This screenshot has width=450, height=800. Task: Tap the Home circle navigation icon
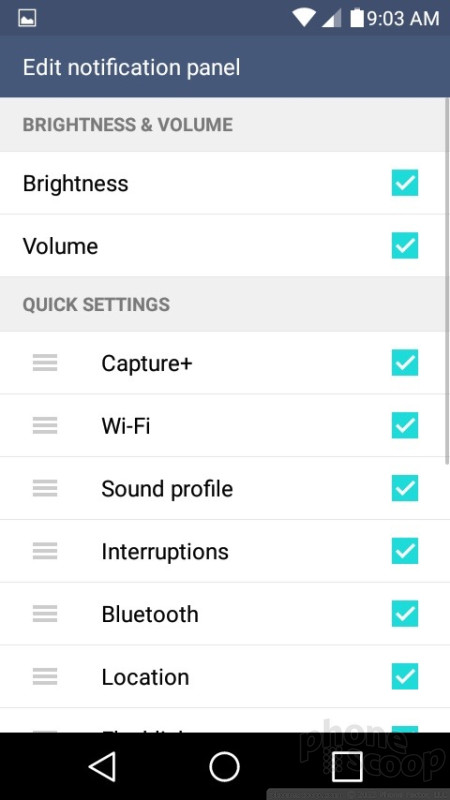tap(224, 766)
